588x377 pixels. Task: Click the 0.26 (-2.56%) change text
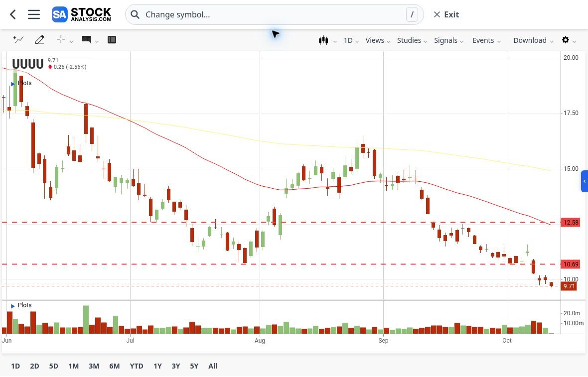70,67
